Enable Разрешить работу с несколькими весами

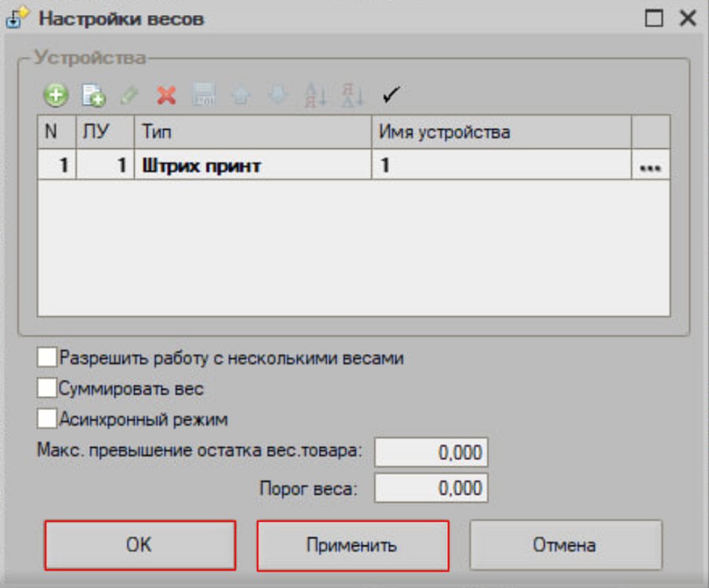47,357
